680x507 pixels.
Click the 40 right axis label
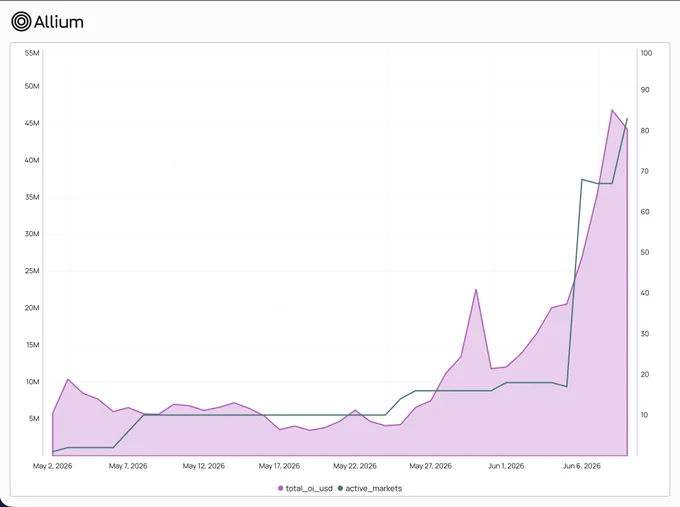pos(645,293)
